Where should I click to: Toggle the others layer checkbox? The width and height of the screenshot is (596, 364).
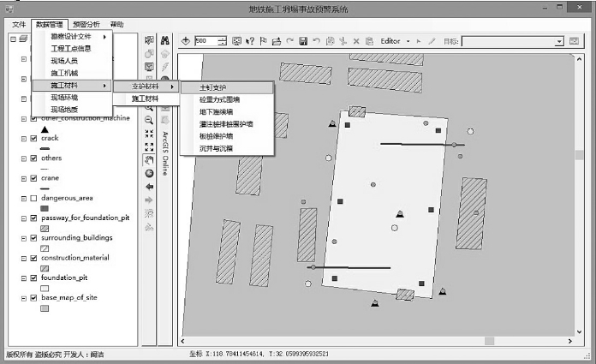tap(33, 158)
